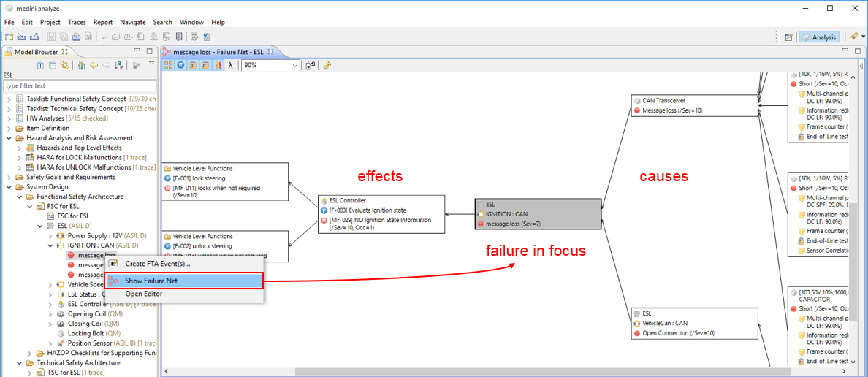This screenshot has width=868, height=377.
Task: Click the alphabetical sort icon
Action: (119, 65)
